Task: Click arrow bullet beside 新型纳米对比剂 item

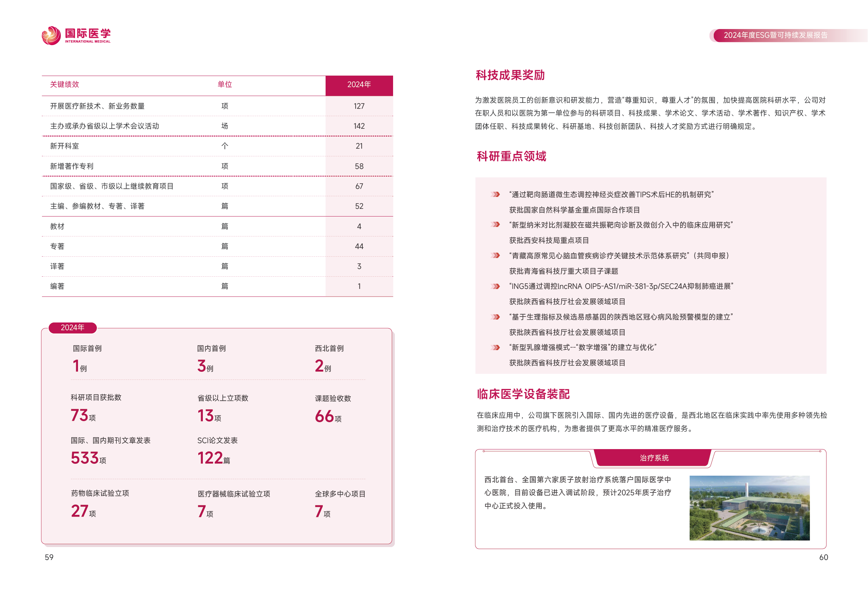Action: point(495,225)
